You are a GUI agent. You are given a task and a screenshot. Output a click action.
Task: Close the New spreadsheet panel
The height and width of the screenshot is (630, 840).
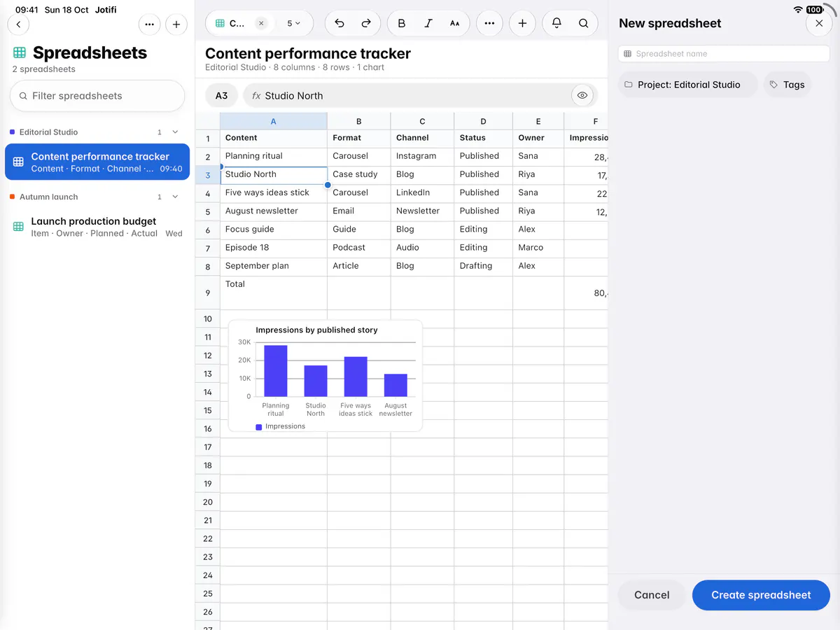(x=819, y=23)
